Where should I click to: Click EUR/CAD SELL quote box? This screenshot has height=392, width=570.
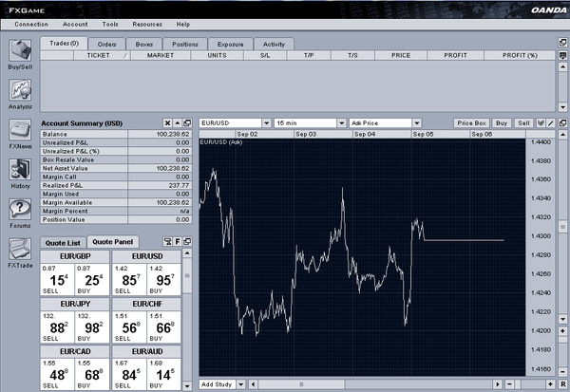pos(57,374)
